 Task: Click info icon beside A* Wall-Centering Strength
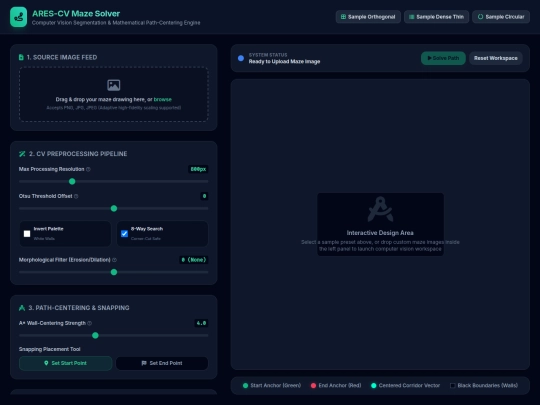(x=90, y=323)
